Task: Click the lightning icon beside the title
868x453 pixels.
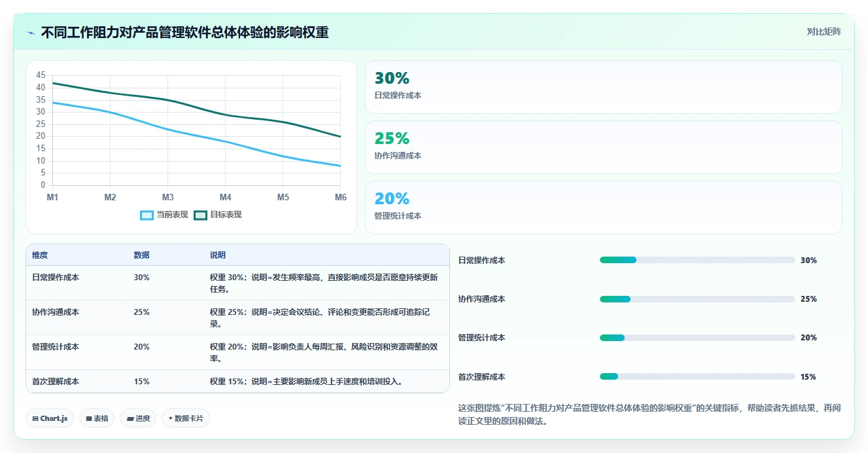Action: (31, 33)
